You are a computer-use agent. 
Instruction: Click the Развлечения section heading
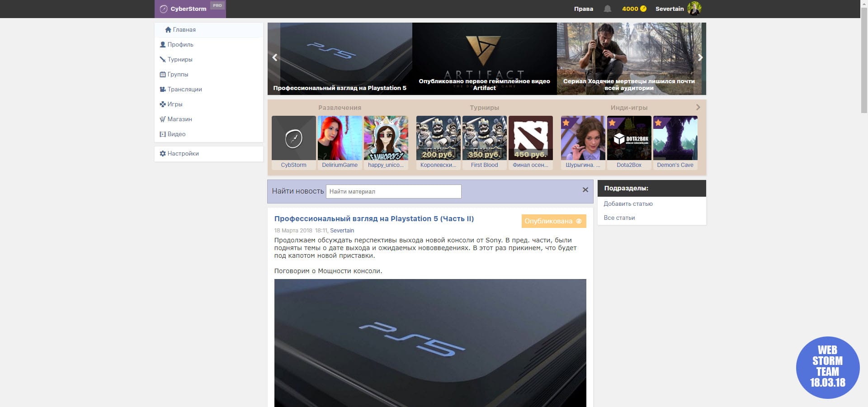click(340, 108)
